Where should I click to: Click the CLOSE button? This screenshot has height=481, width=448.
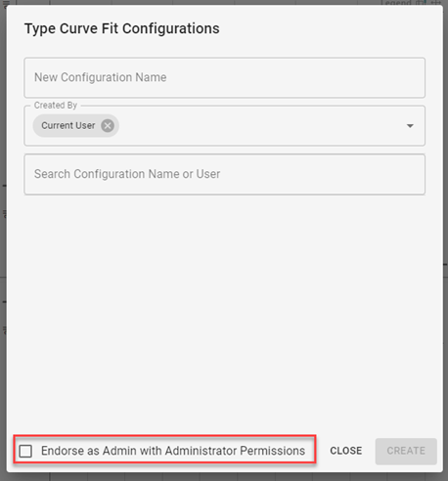point(345,451)
